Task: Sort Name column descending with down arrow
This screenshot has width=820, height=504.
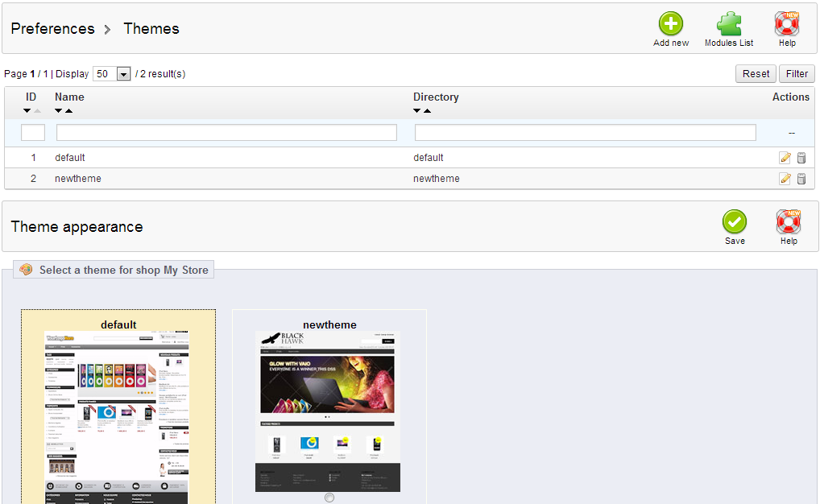Action: click(x=59, y=111)
